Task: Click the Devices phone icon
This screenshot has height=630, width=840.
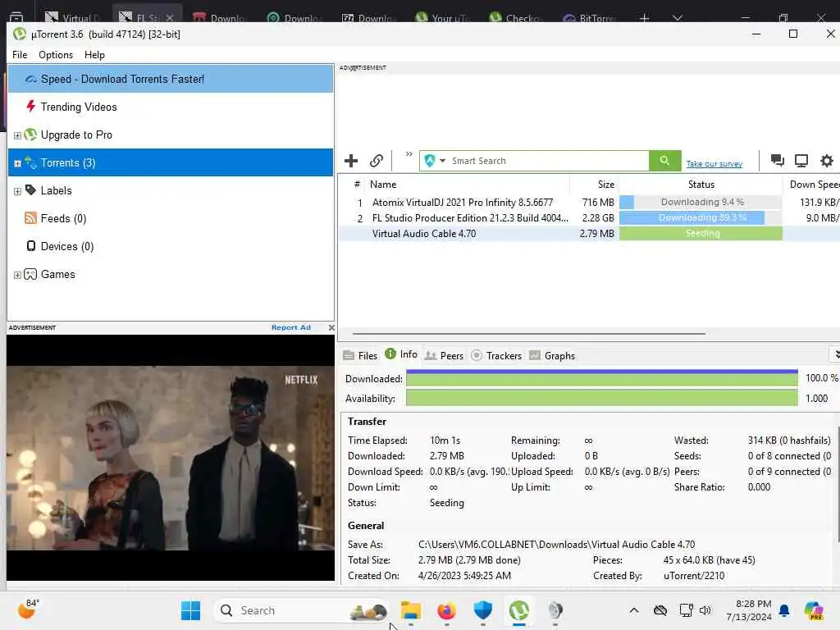Action: (x=31, y=246)
